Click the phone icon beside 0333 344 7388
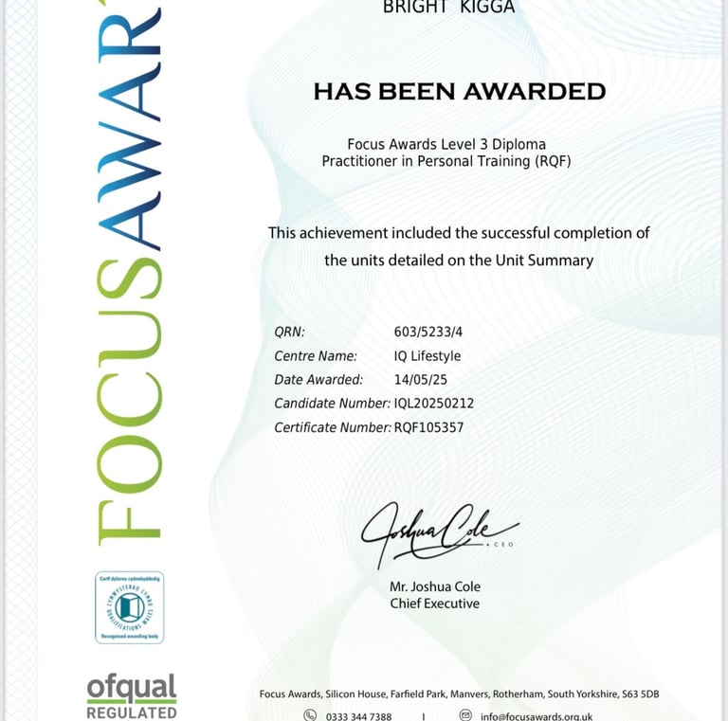This screenshot has width=728, height=721. tap(310, 715)
